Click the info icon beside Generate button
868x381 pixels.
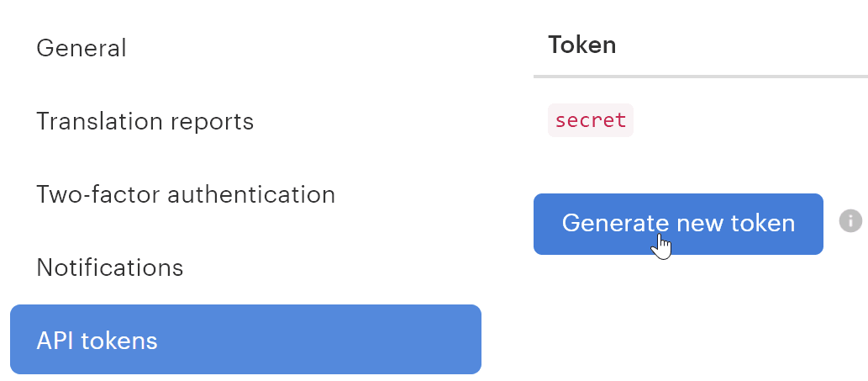click(x=850, y=221)
